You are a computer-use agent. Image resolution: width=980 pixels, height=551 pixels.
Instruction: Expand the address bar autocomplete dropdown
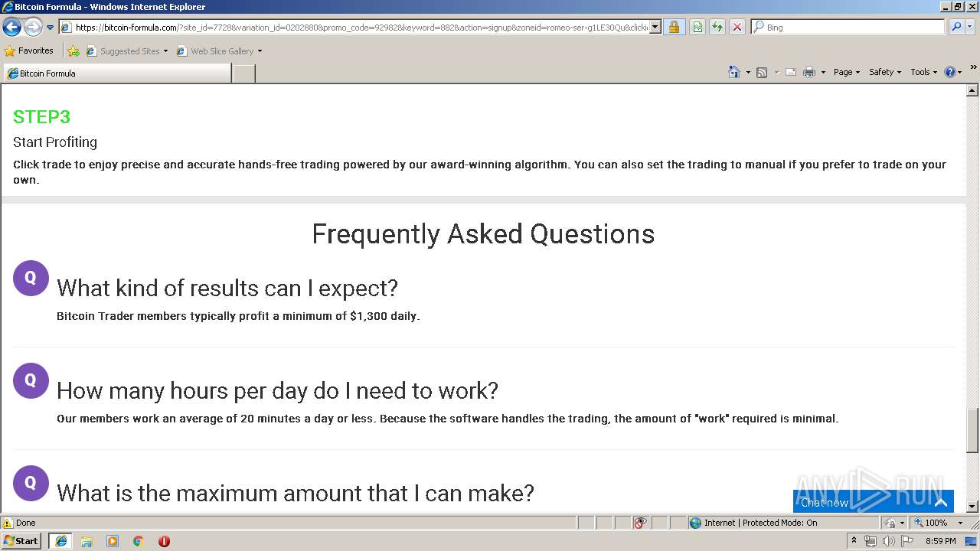(655, 28)
